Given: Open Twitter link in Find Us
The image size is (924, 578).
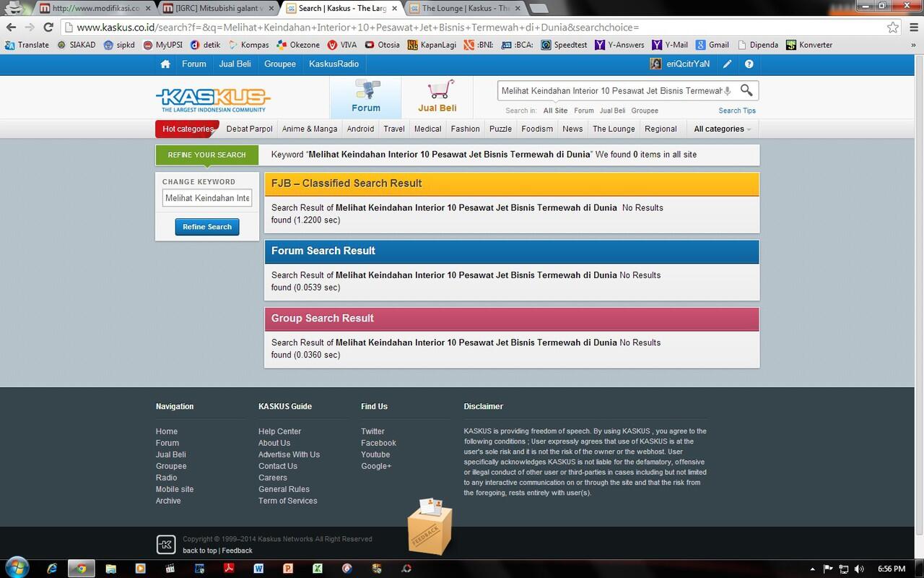Looking at the screenshot, I should coord(372,431).
